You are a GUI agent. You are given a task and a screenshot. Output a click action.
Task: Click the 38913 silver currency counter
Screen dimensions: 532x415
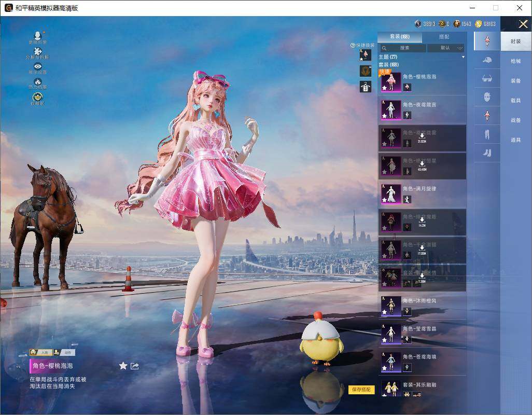click(425, 24)
